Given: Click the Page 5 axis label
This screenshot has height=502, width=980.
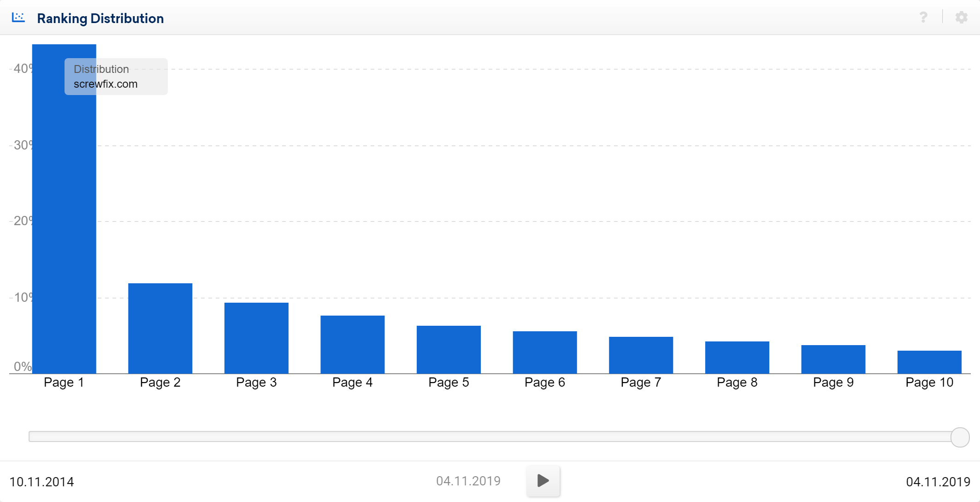Looking at the screenshot, I should click(x=449, y=382).
